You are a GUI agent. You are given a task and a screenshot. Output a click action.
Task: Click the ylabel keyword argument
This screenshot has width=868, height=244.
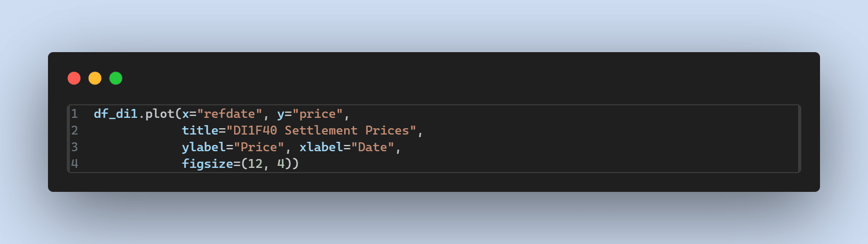tap(203, 147)
